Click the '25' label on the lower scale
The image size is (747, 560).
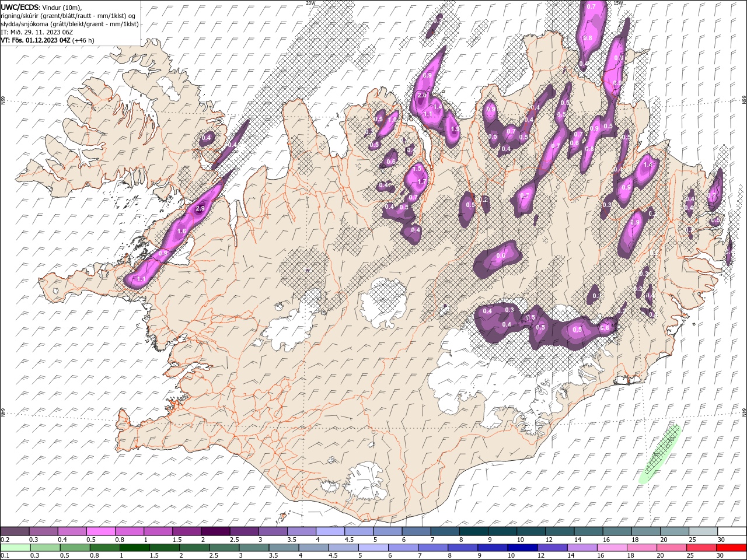click(690, 555)
